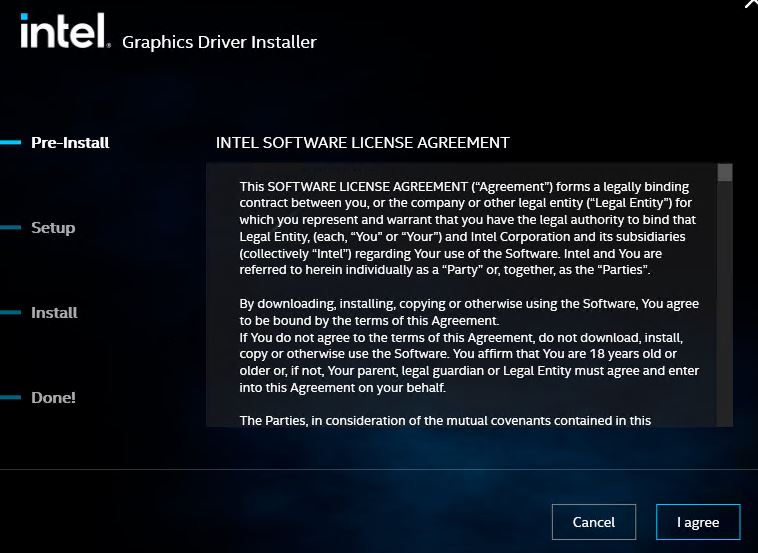Screen dimensions: 758x553
Task: Select the Install step in sidebar
Action: tap(54, 313)
